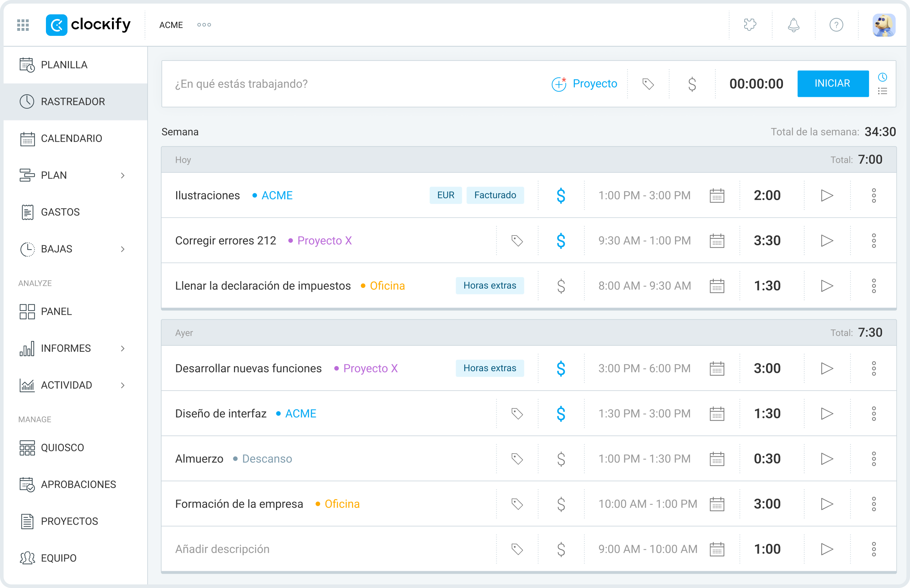
Task: Open the ACME workspace options menu
Action: (x=204, y=24)
